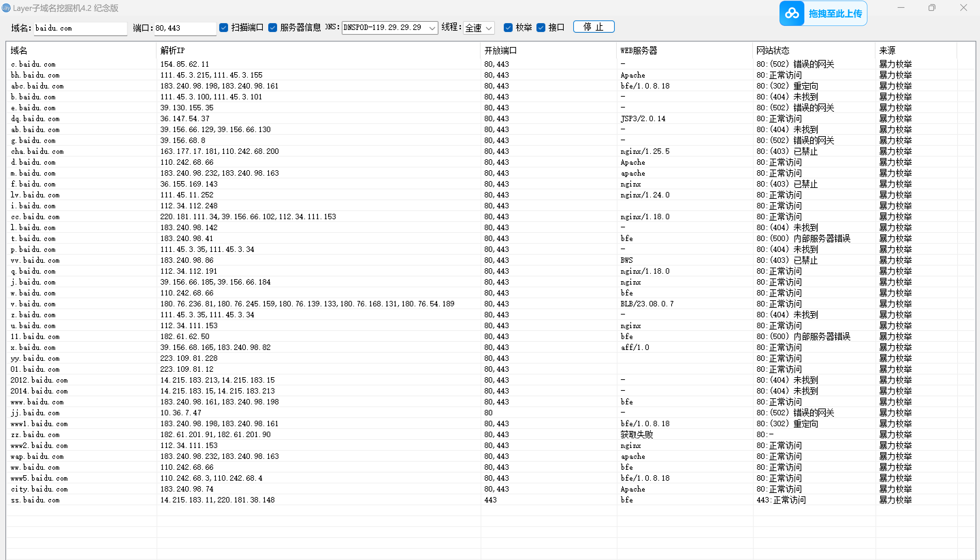The image size is (980, 560).
Task: Restore down the window
Action: (x=932, y=8)
